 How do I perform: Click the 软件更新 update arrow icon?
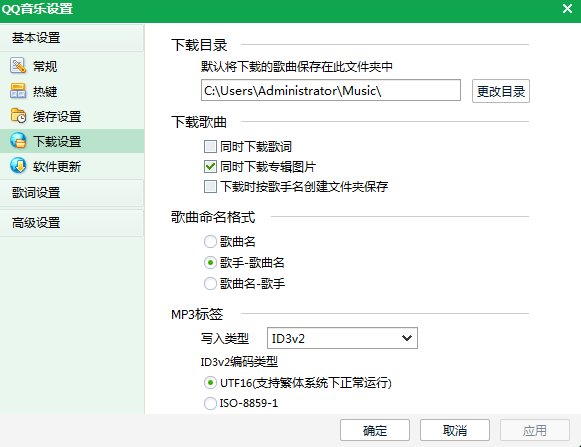coord(18,166)
